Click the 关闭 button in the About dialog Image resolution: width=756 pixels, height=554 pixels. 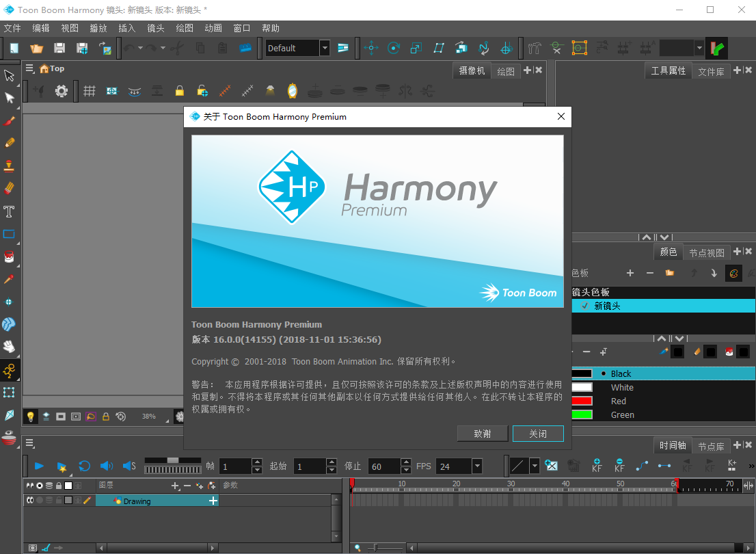coord(538,433)
